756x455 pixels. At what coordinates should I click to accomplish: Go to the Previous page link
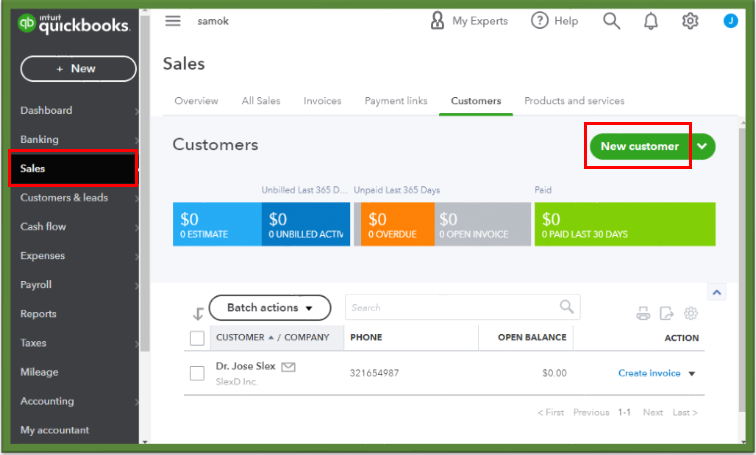click(591, 413)
